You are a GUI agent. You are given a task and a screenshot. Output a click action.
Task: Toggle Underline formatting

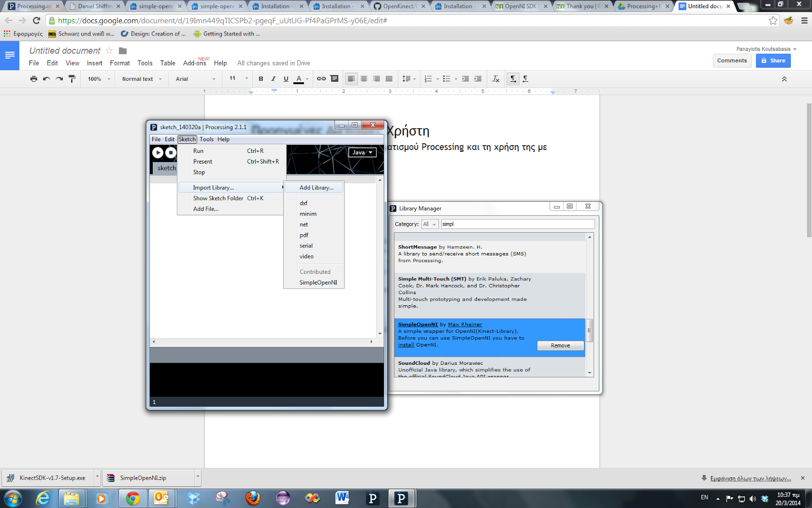pyautogui.click(x=286, y=79)
